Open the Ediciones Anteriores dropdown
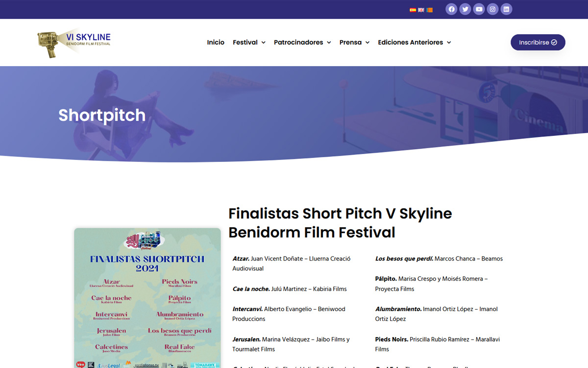 (414, 42)
